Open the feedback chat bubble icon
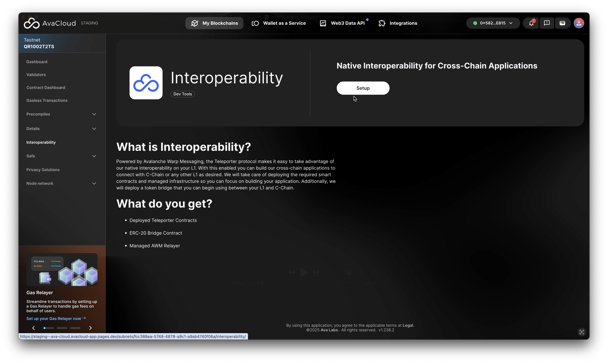 tap(547, 23)
